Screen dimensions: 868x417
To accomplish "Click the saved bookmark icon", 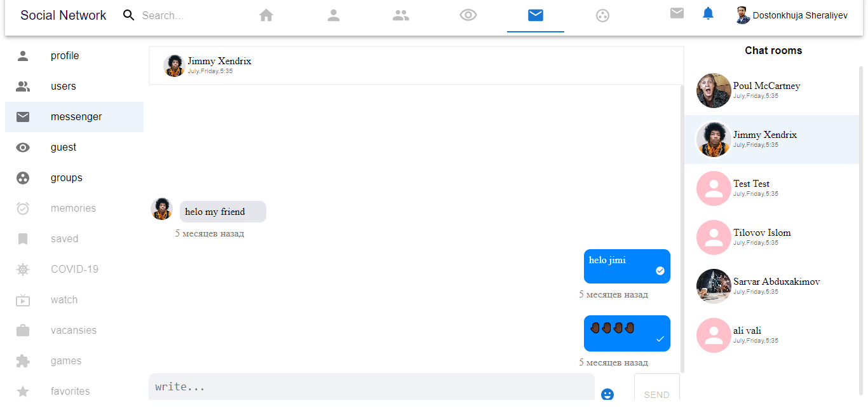I will tap(23, 239).
